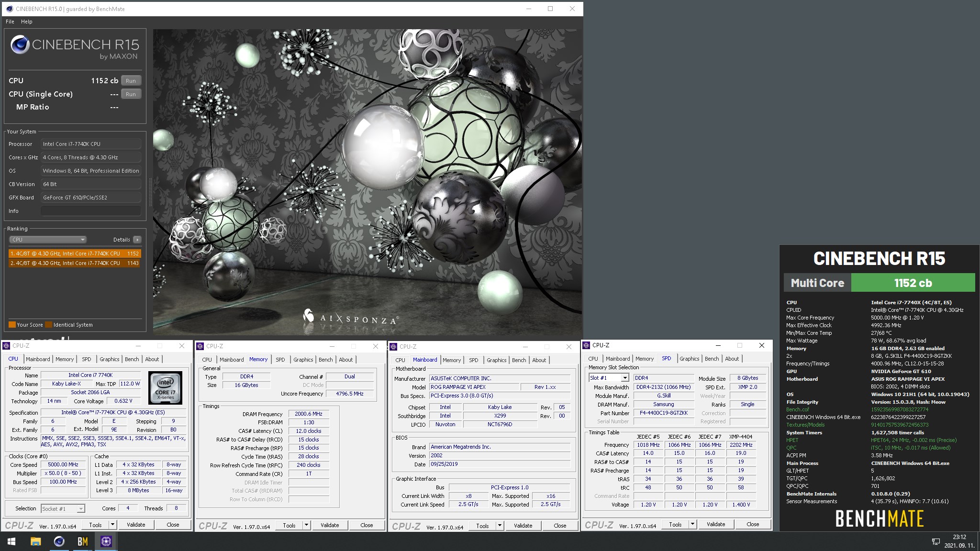Click the rendered Cinebench scene image
The height and width of the screenshot is (551, 980).
pos(367,182)
